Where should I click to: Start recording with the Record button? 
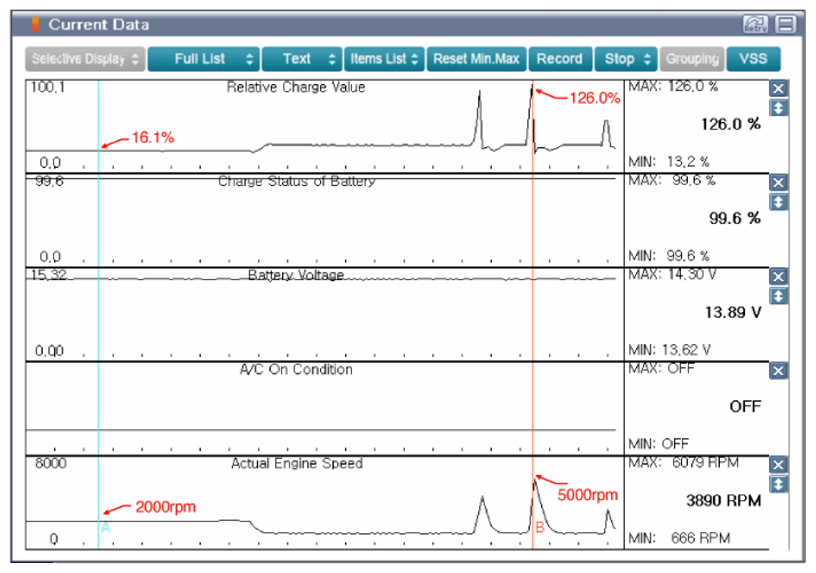click(559, 59)
